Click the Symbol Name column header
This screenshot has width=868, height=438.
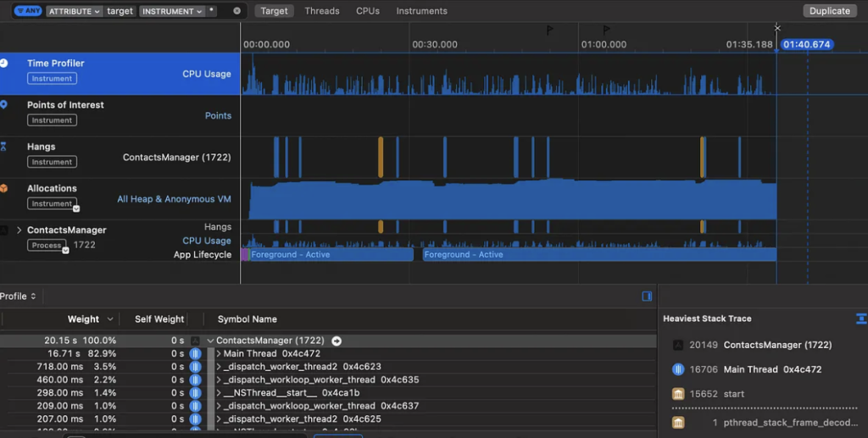pos(247,319)
